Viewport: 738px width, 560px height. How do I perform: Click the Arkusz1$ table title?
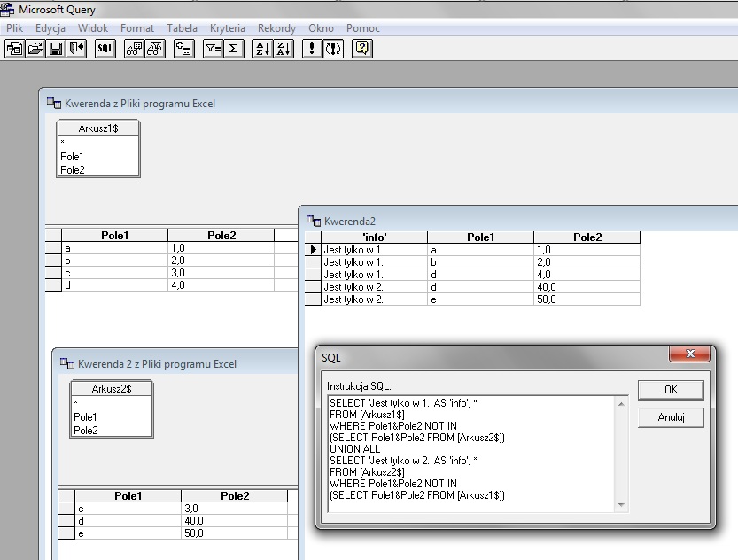point(97,128)
